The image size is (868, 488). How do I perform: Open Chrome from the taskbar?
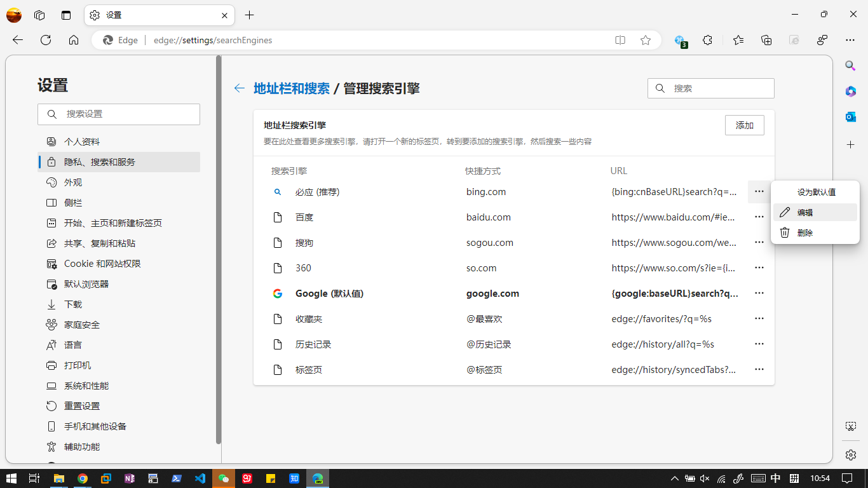click(x=83, y=478)
